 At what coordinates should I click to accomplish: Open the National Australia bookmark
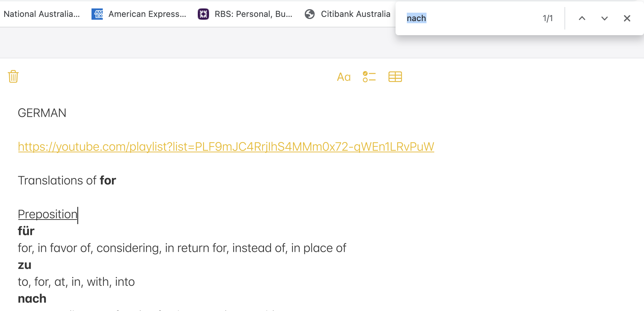[x=42, y=14]
